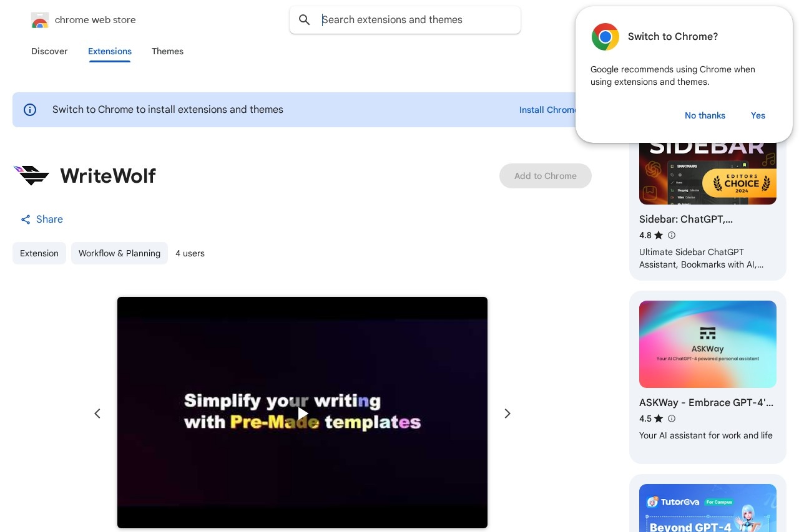Select the Extensions tab
The width and height of the screenshot is (799, 532).
click(x=110, y=52)
